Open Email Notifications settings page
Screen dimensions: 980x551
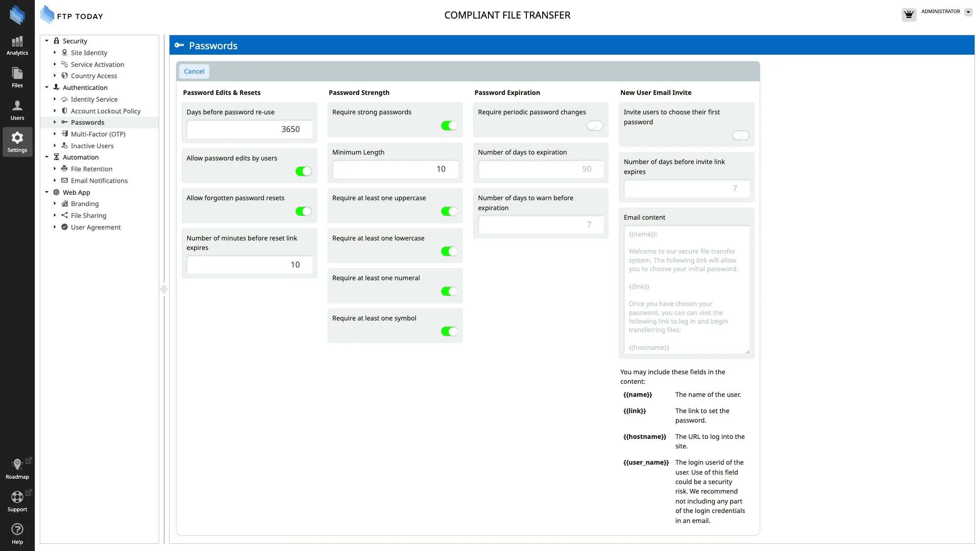pyautogui.click(x=99, y=181)
